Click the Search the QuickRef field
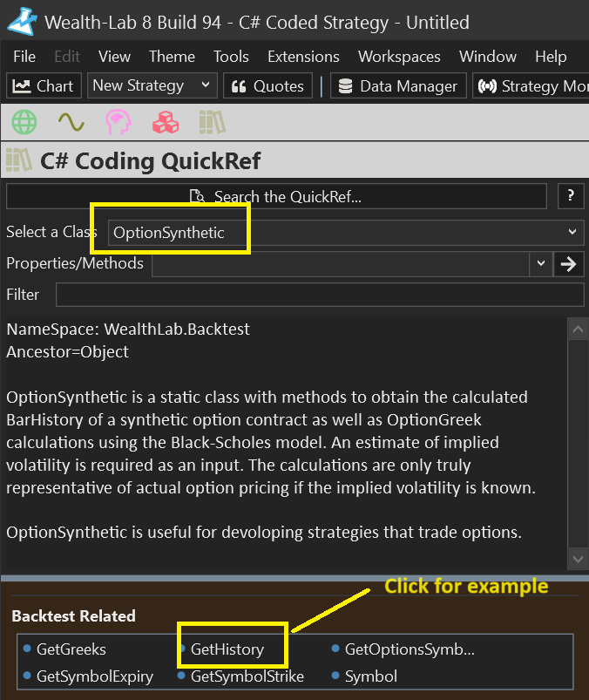 (276, 196)
